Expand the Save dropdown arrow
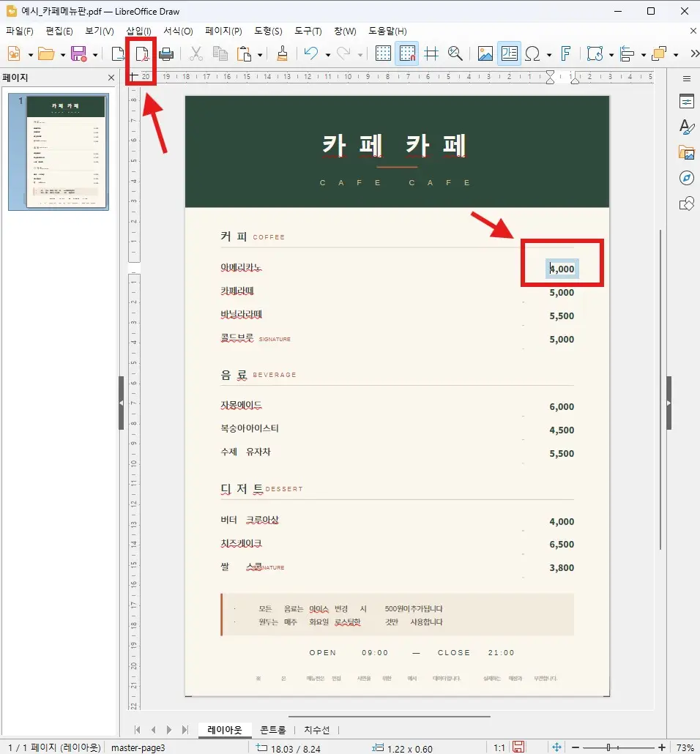The width and height of the screenshot is (700, 754). [95, 55]
